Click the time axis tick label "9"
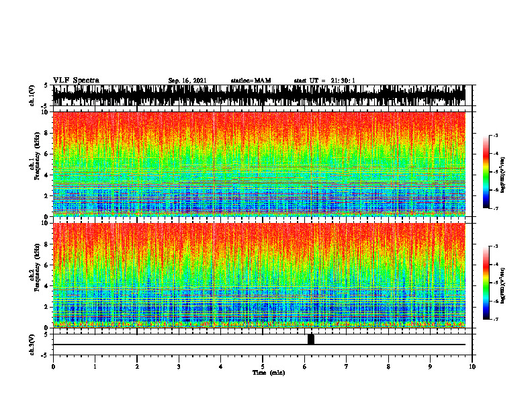 point(430,367)
